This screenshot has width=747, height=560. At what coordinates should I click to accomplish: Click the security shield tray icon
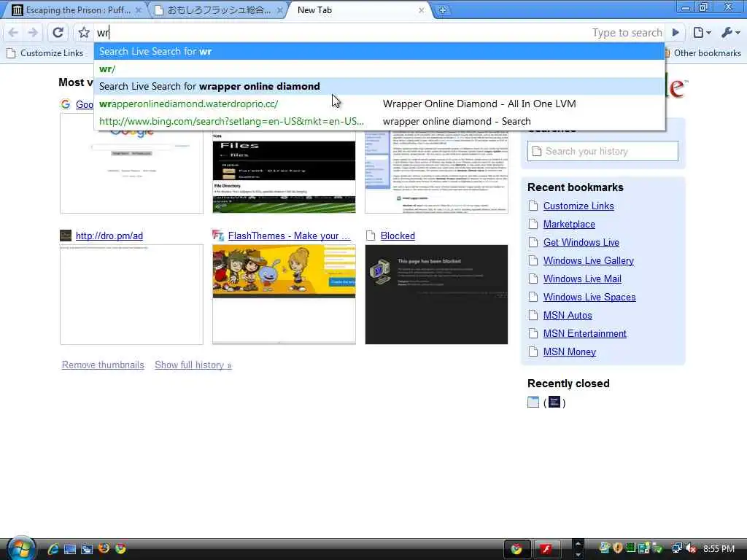click(617, 548)
